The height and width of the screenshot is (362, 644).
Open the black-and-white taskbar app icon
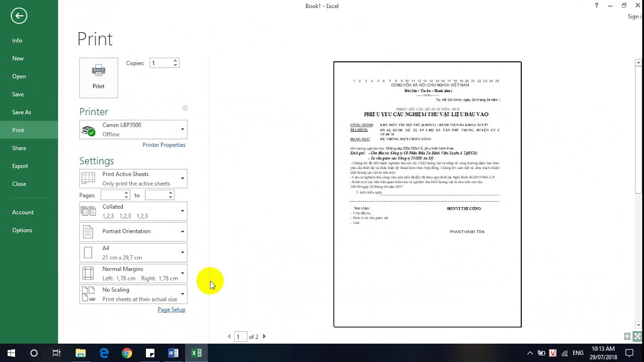tap(150, 353)
